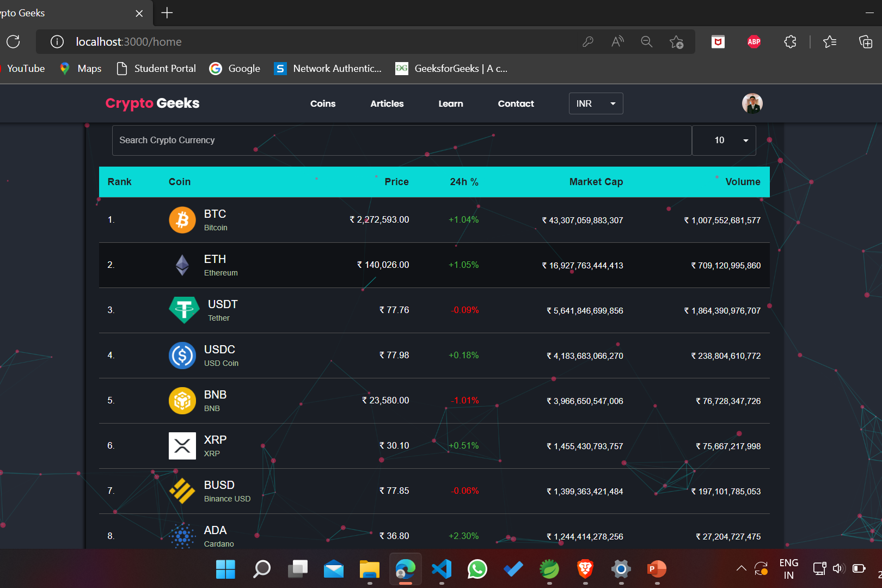This screenshot has height=588, width=882.
Task: Close the Crypto Geeks tab
Action: pyautogui.click(x=139, y=13)
